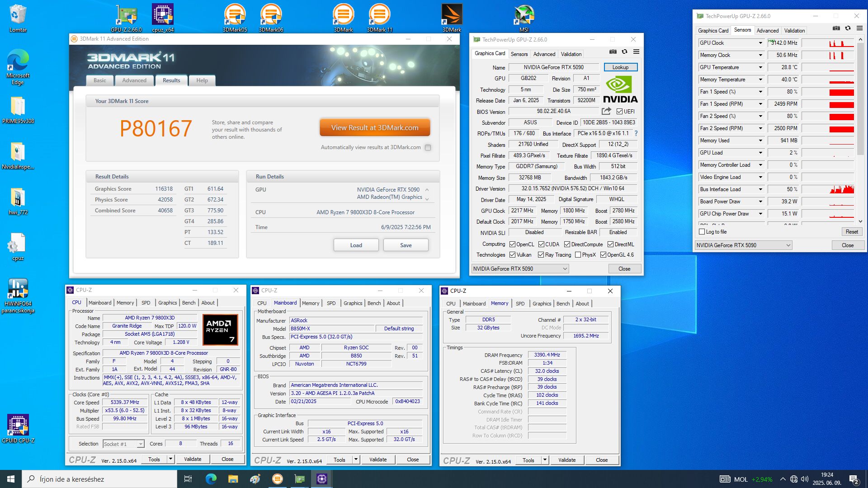Open GPU selector dropdown in GPU-Z Sensors window

tap(743, 245)
